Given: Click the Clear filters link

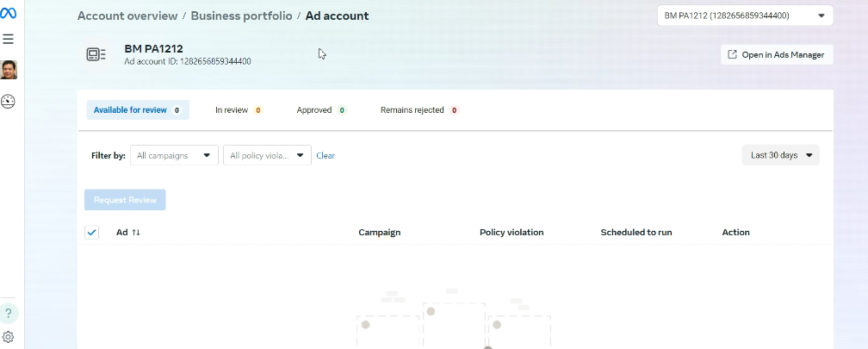Looking at the screenshot, I should pos(325,156).
